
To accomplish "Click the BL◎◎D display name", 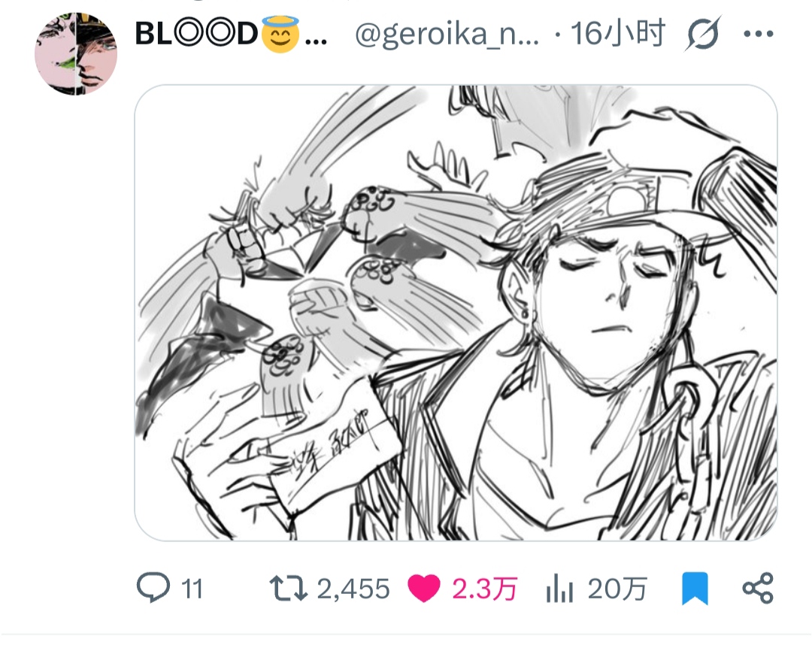I will click(x=196, y=34).
